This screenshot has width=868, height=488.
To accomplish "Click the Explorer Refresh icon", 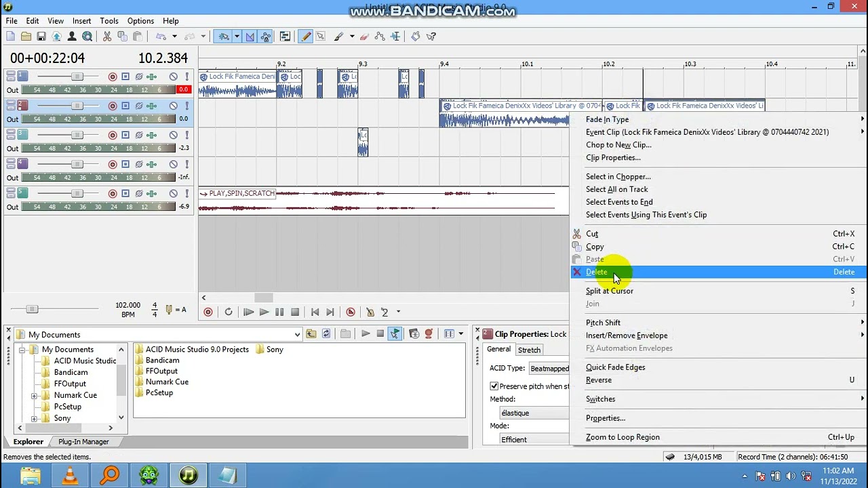I will pos(326,334).
